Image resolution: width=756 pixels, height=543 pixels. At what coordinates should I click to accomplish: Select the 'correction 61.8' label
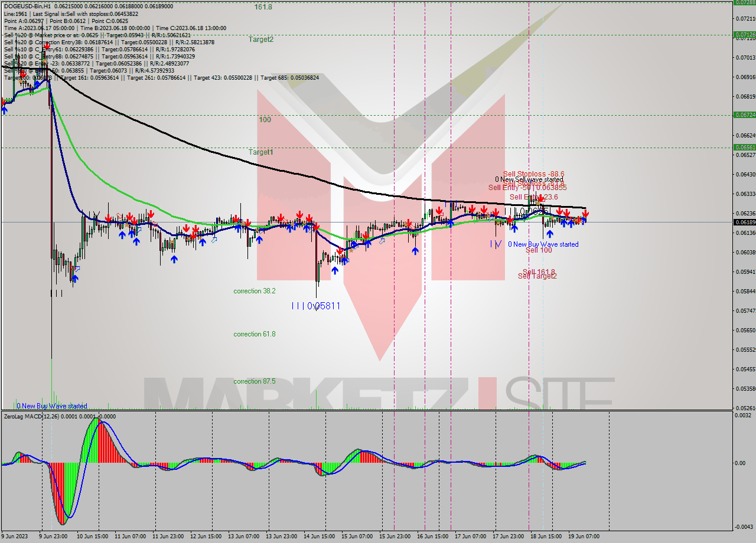254,334
